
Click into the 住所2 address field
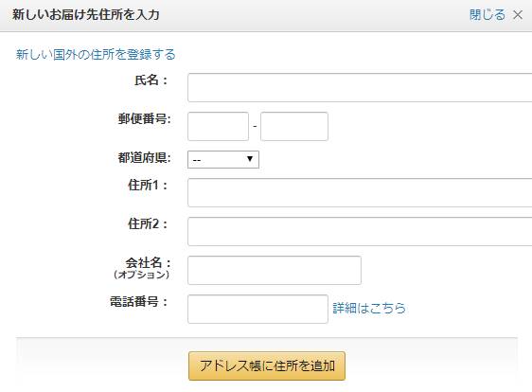pyautogui.click(x=360, y=231)
